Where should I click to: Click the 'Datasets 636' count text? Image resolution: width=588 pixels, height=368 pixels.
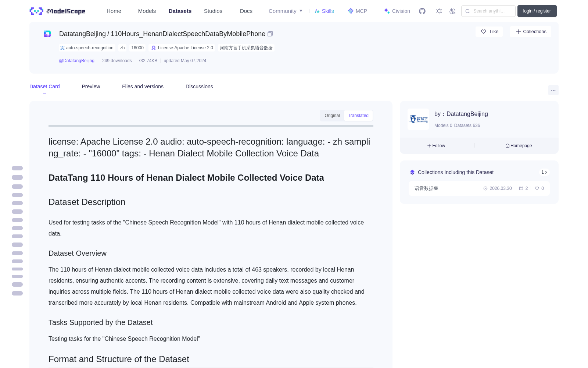click(467, 125)
